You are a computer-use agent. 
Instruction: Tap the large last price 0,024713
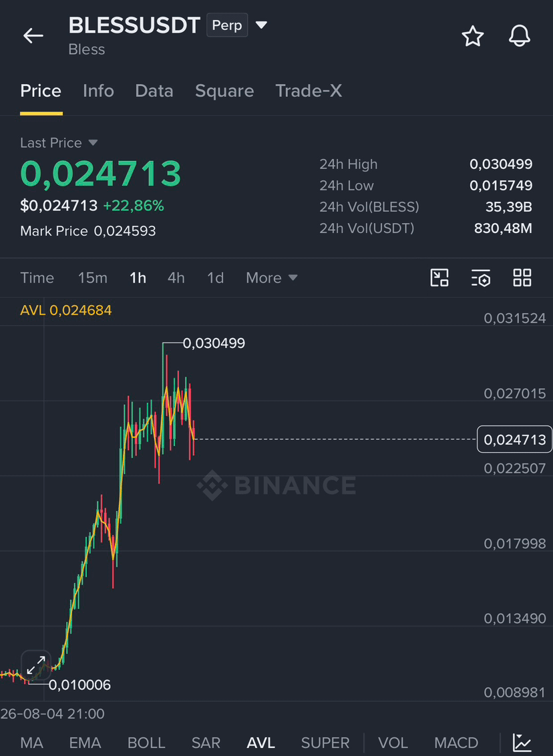[x=101, y=173]
